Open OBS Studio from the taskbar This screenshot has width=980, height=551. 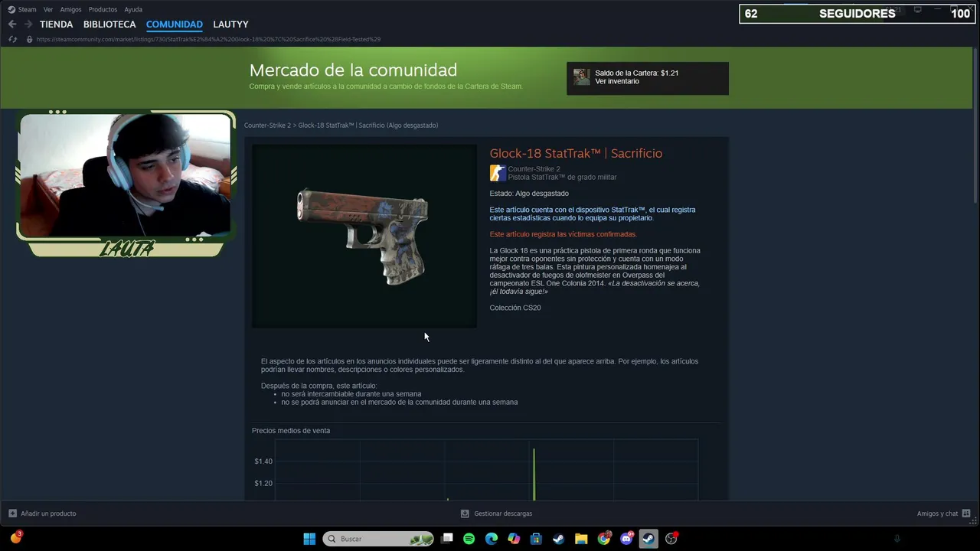tap(671, 539)
